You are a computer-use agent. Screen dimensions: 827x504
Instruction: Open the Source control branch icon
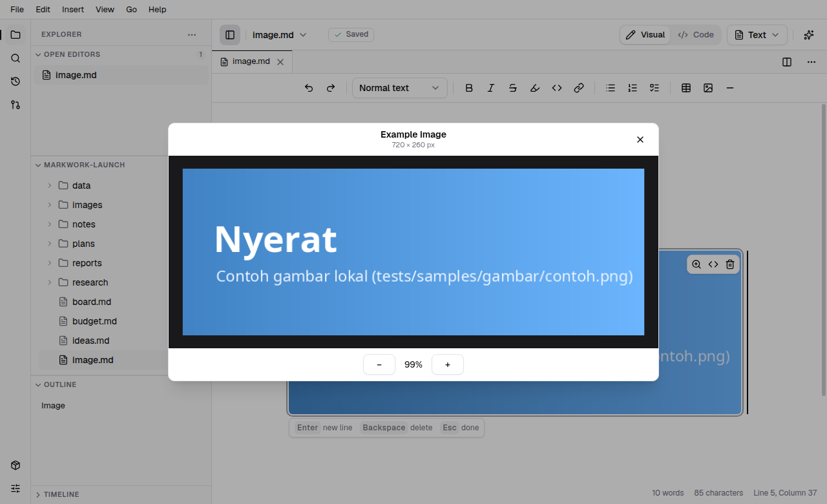point(16,105)
